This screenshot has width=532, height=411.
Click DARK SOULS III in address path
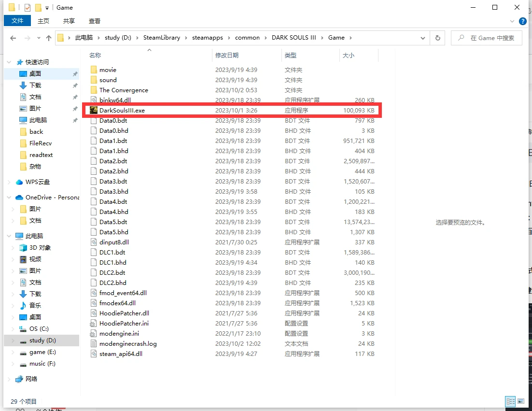(294, 38)
